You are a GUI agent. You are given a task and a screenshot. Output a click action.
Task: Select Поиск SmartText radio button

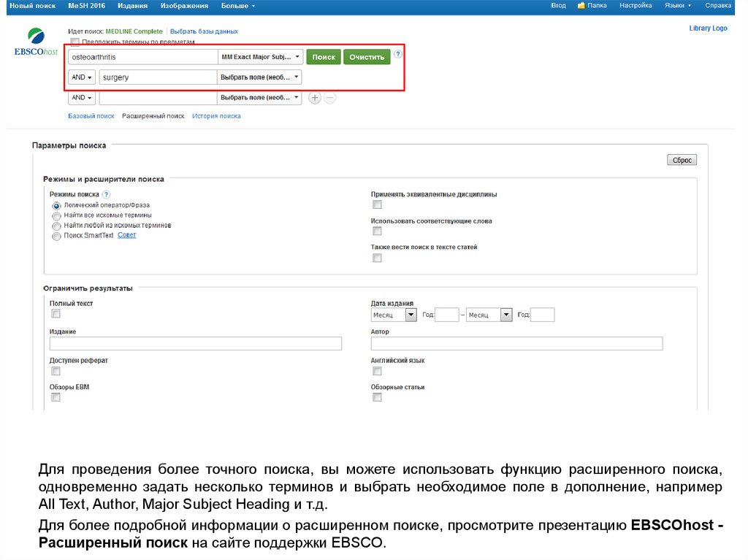[x=56, y=236]
